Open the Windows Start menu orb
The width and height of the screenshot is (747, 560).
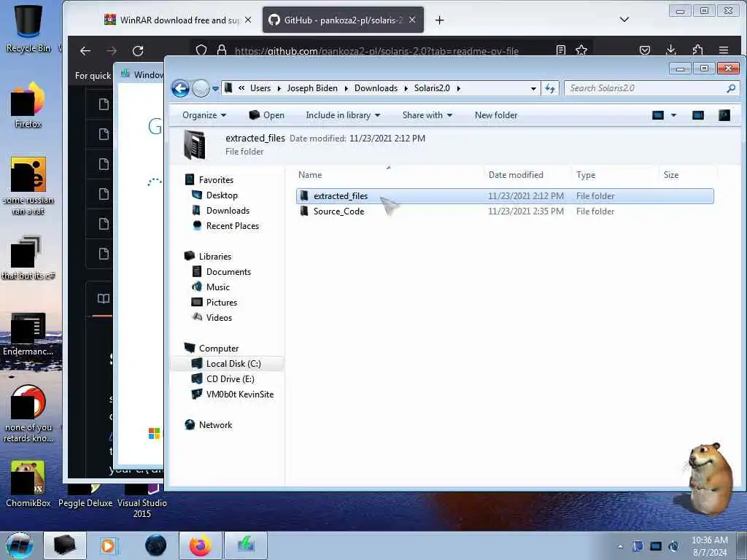coord(20,545)
